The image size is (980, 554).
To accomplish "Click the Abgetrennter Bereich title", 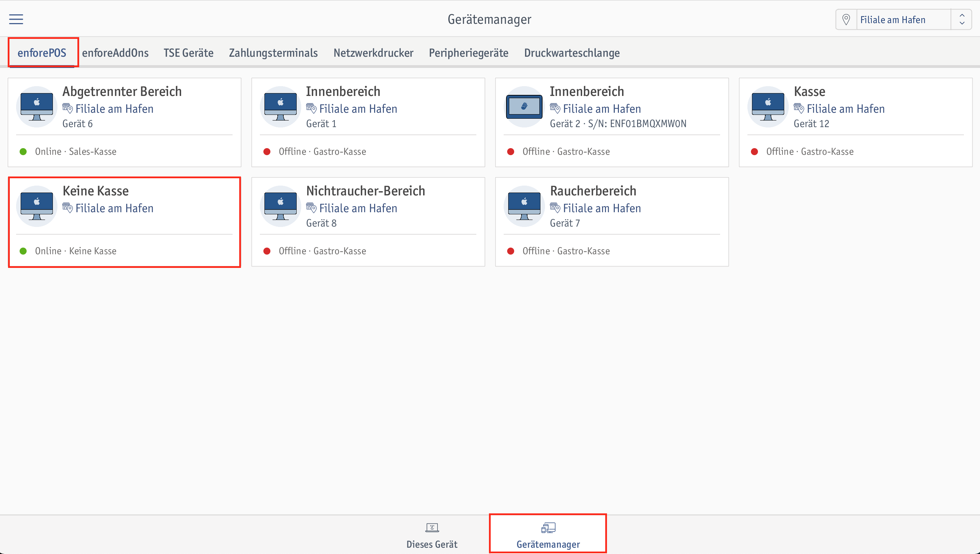I will (x=122, y=91).
